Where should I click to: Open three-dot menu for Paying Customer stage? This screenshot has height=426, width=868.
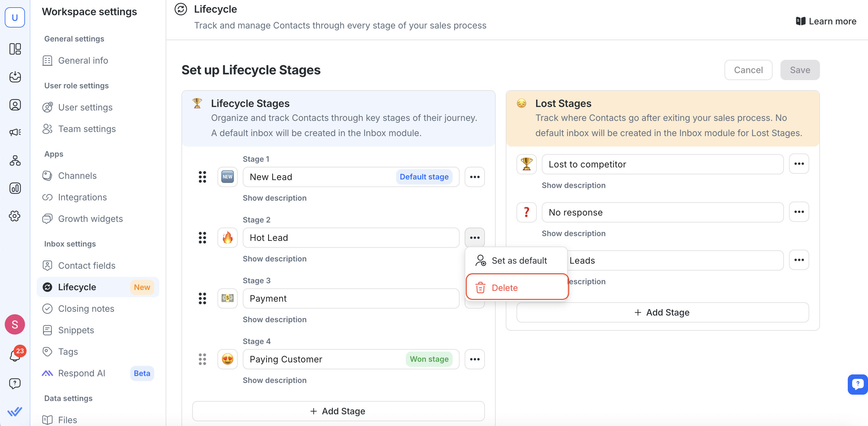point(474,359)
